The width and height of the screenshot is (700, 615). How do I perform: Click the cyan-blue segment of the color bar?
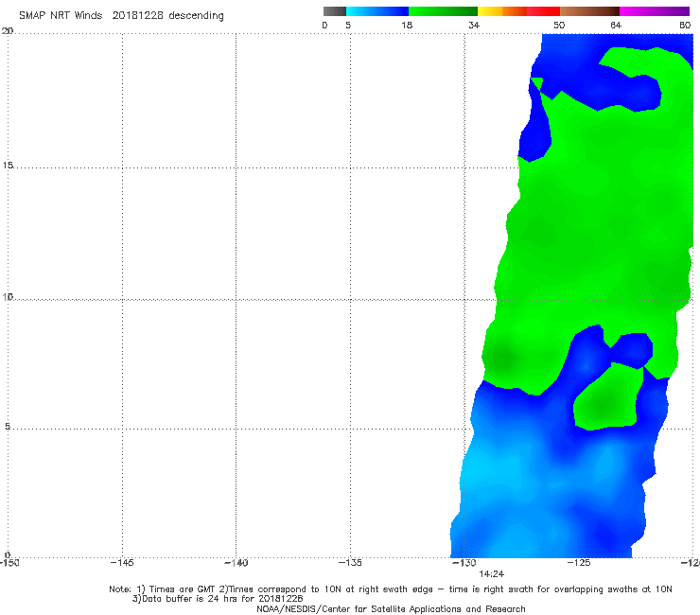[x=377, y=11]
